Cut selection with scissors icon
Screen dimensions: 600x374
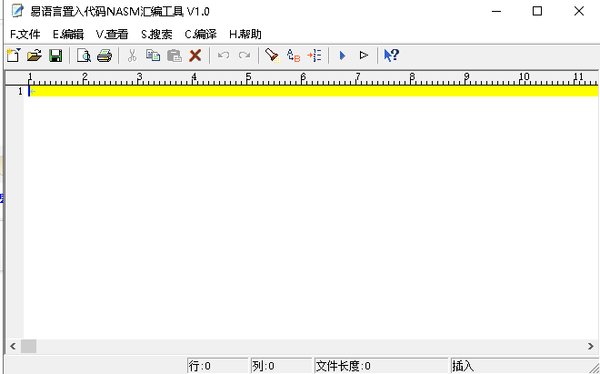(x=132, y=56)
